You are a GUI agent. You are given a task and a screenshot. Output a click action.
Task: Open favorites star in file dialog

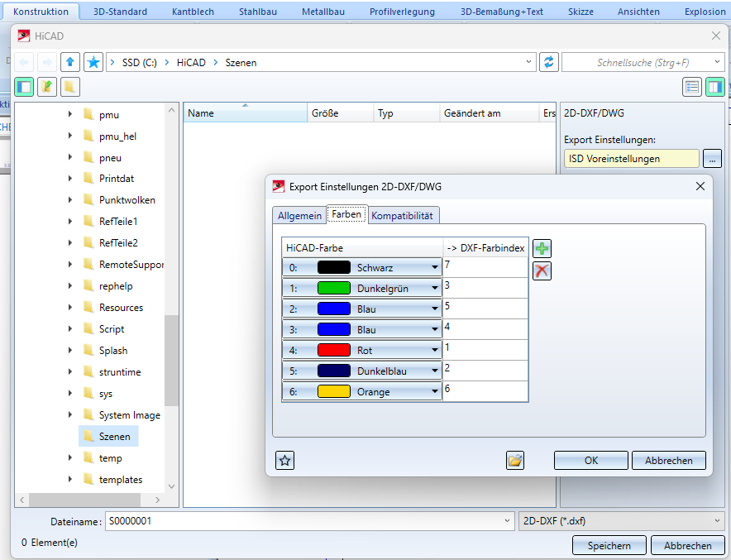93,62
